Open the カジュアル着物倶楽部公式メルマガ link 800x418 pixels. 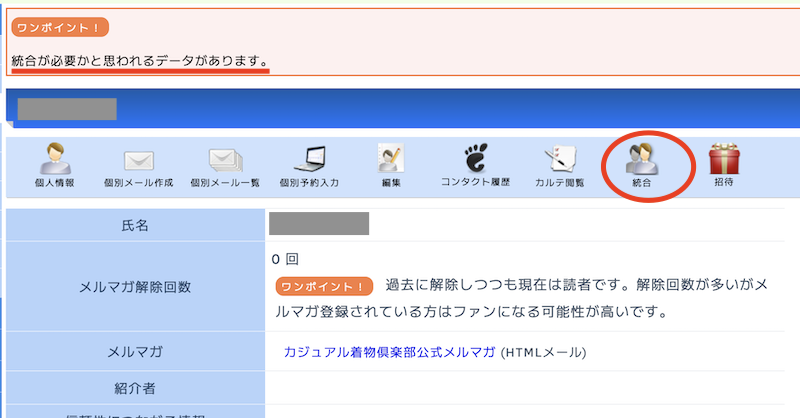389,352
